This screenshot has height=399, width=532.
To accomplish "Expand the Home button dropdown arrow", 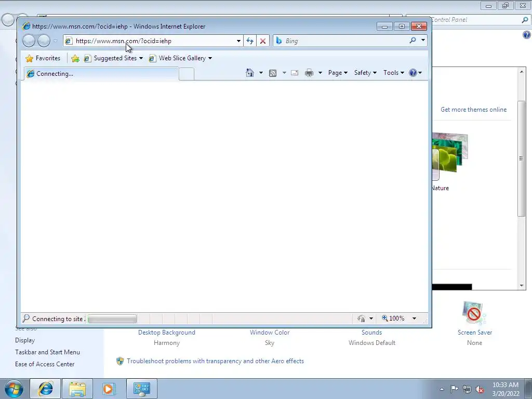I will [x=261, y=73].
